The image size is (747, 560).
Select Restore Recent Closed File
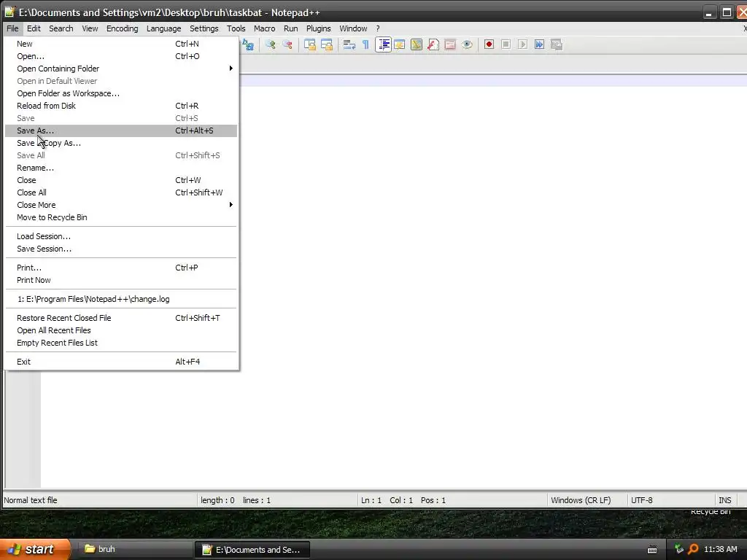(x=121, y=318)
